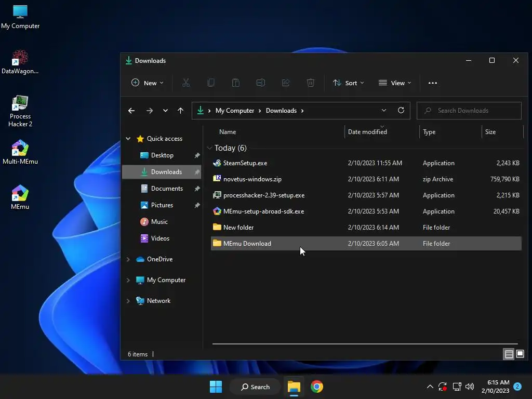This screenshot has height=399, width=532.
Task: Select Desktop in Quick access
Action: (162, 155)
